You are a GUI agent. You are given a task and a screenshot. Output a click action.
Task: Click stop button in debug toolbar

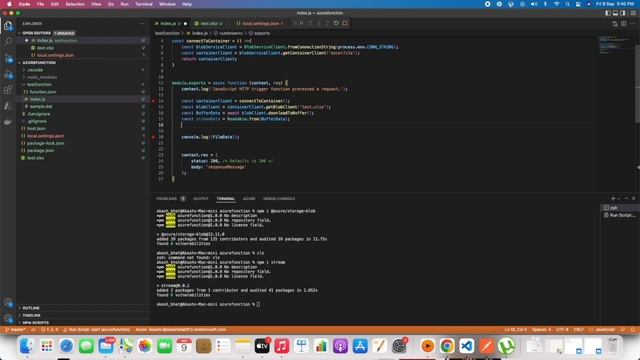[x=345, y=23]
